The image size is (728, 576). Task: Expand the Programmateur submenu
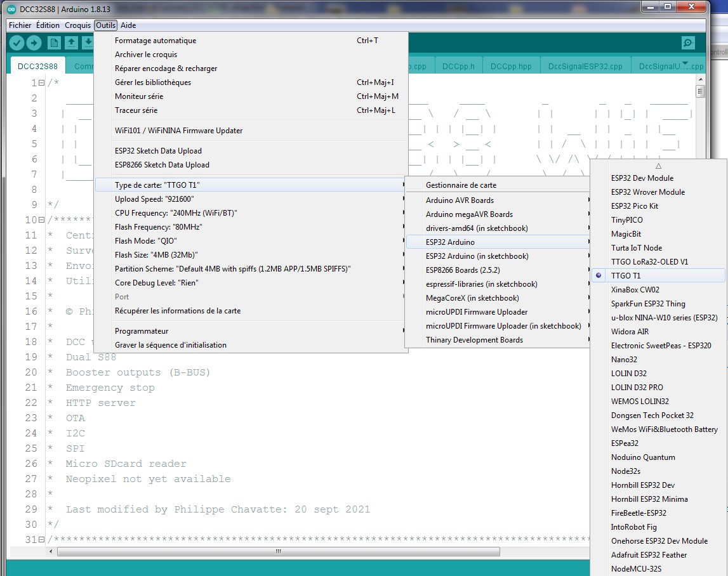(x=251, y=331)
